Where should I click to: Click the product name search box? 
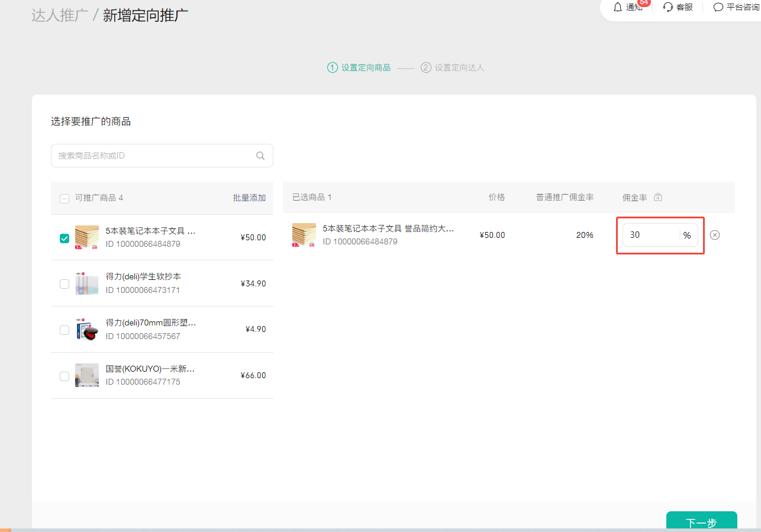click(154, 156)
